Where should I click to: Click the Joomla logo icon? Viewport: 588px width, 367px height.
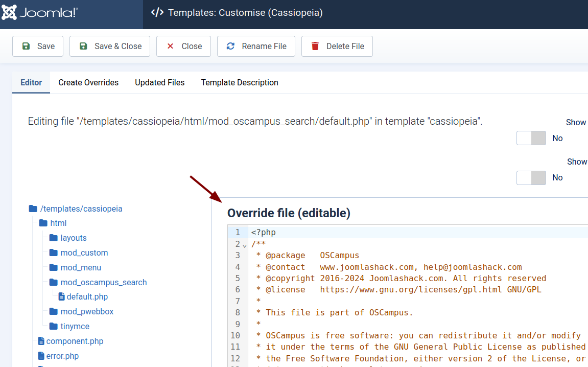pos(9,12)
